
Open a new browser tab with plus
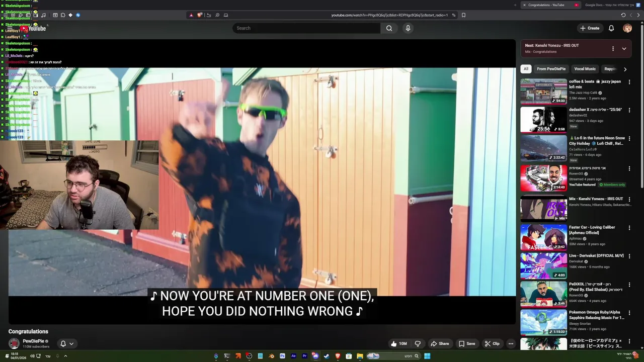(x=515, y=5)
